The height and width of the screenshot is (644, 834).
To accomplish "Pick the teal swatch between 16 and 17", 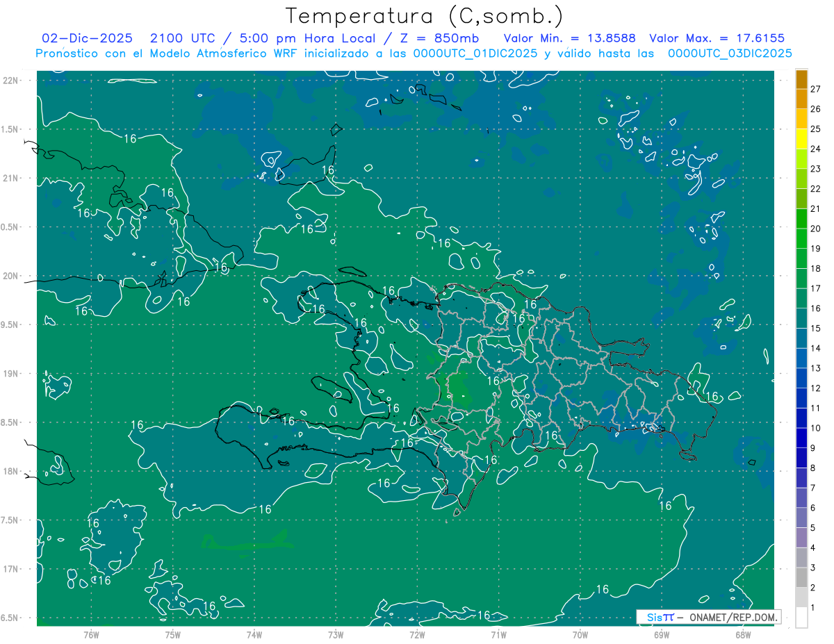I will click(x=801, y=299).
